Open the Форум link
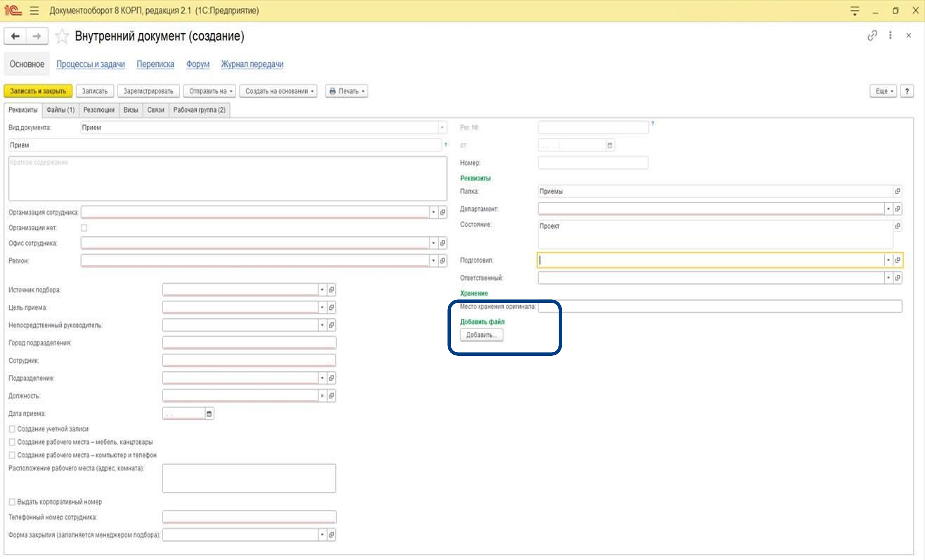Screen dimensions: 925x560 coord(198,64)
